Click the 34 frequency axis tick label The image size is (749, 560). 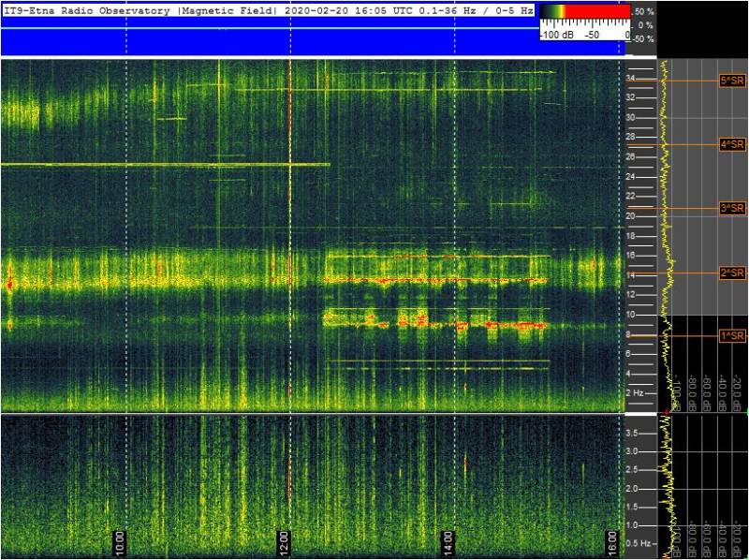[x=630, y=78]
